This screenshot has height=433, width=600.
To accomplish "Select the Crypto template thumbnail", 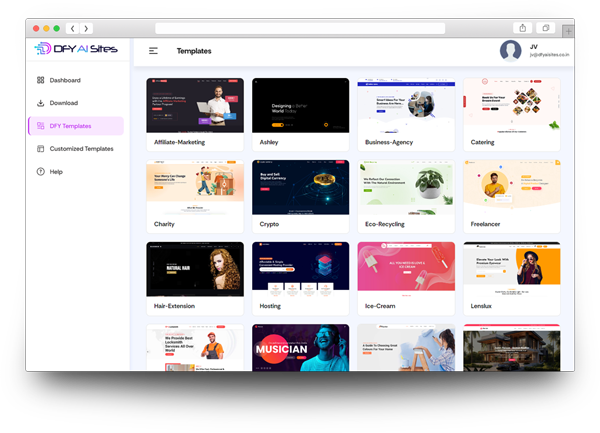I will point(300,187).
